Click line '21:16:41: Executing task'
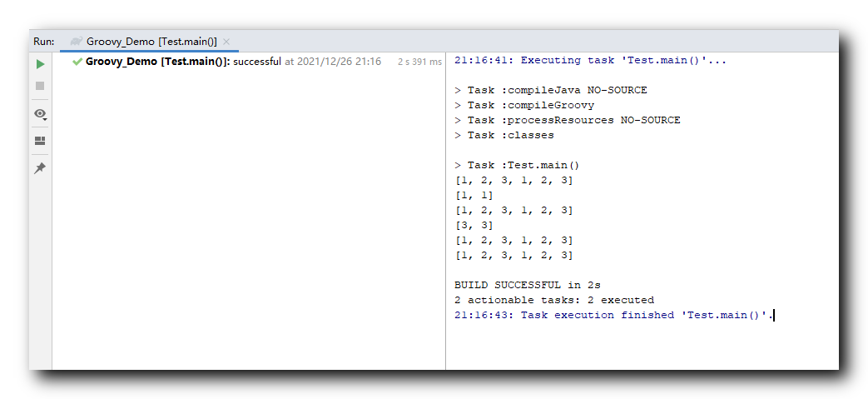 click(x=590, y=61)
